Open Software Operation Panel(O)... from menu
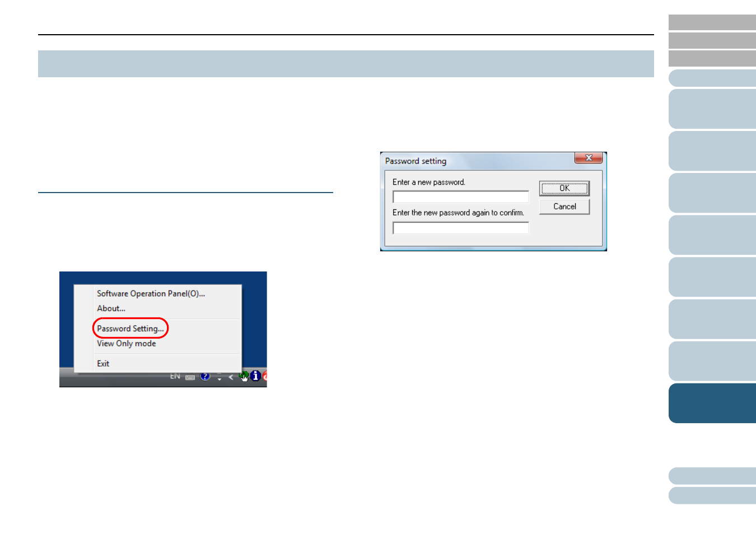 point(151,293)
